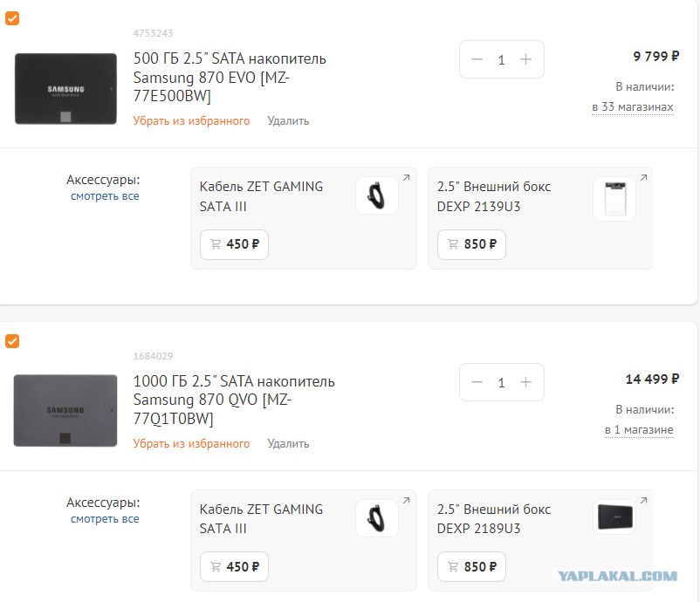Show the 33 stores availability list
700x602 pixels.
tap(633, 107)
